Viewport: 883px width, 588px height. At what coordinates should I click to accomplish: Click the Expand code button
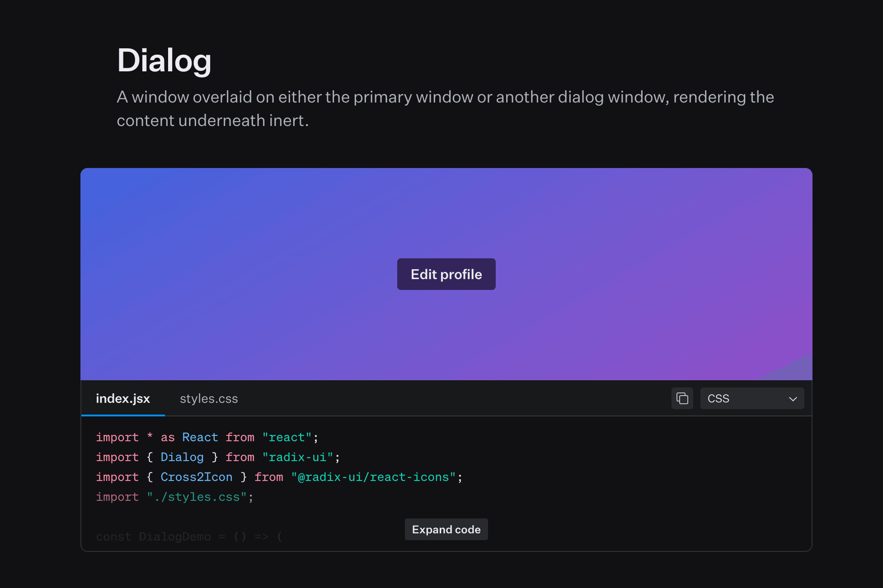[x=446, y=529]
